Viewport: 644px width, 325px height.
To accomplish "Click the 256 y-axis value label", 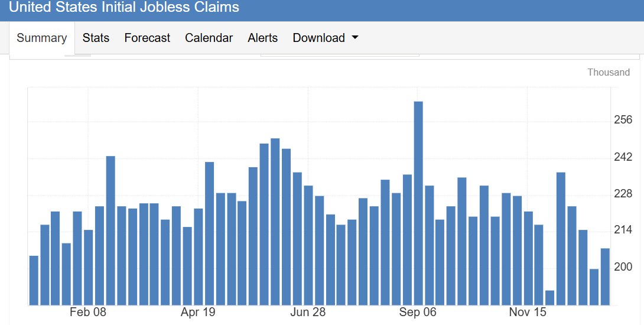I will point(623,120).
